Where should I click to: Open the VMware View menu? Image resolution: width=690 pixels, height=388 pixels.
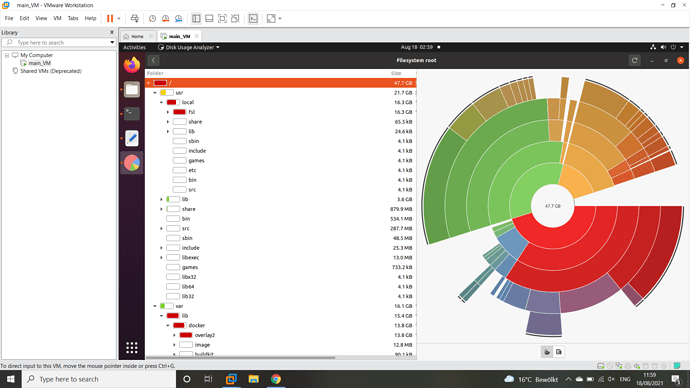[41, 18]
